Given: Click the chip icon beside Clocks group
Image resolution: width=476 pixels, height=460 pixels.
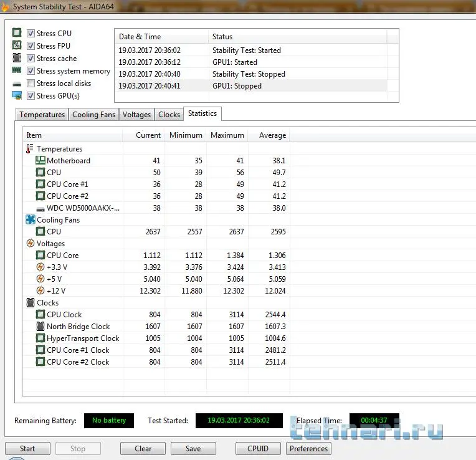Looking at the screenshot, I should 31,303.
